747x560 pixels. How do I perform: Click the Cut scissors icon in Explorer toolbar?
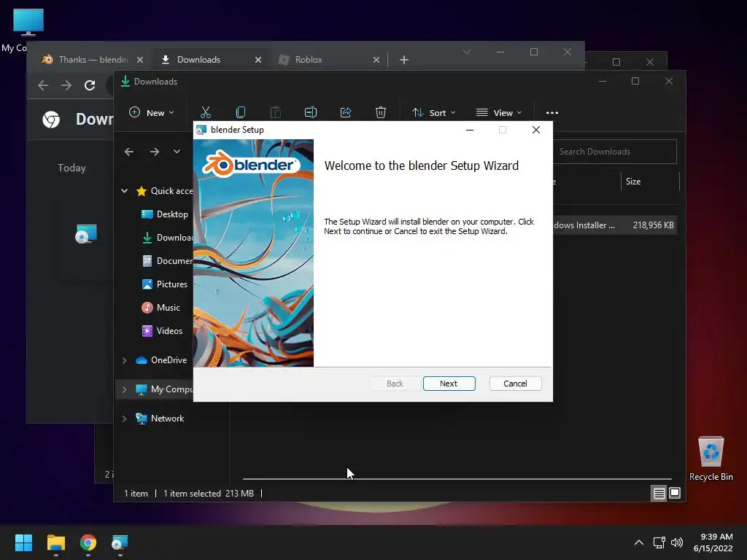(x=205, y=112)
